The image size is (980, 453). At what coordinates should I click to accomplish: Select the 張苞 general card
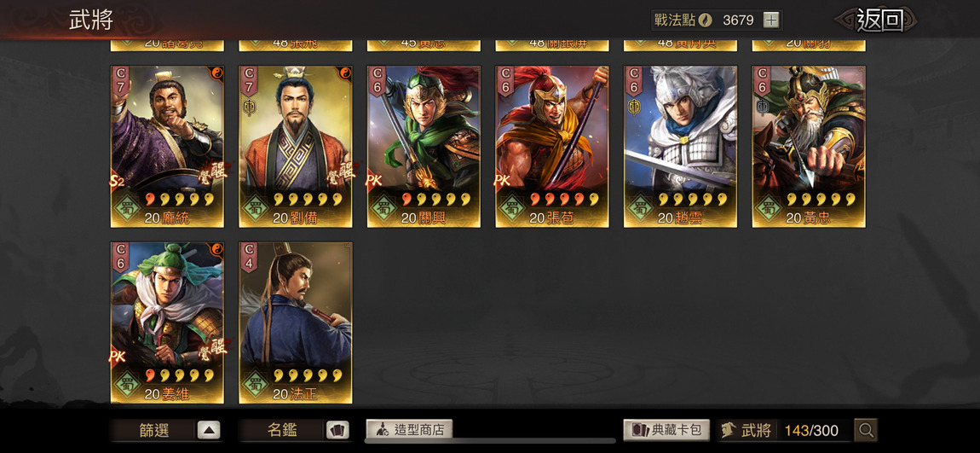tap(552, 147)
